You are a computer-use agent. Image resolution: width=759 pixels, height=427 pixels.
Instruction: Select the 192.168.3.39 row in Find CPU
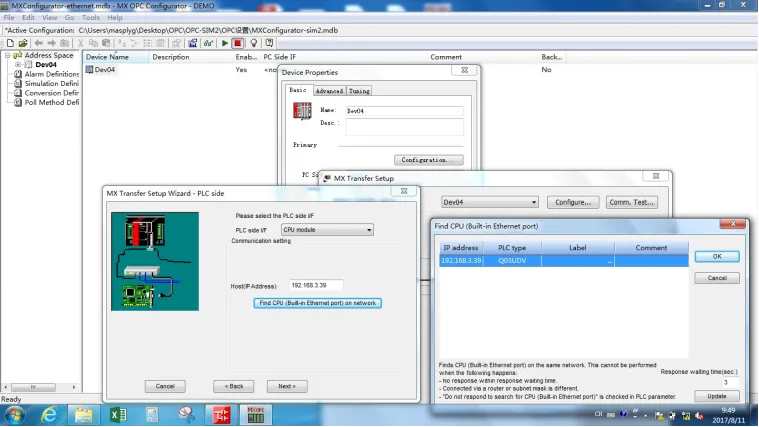point(564,260)
